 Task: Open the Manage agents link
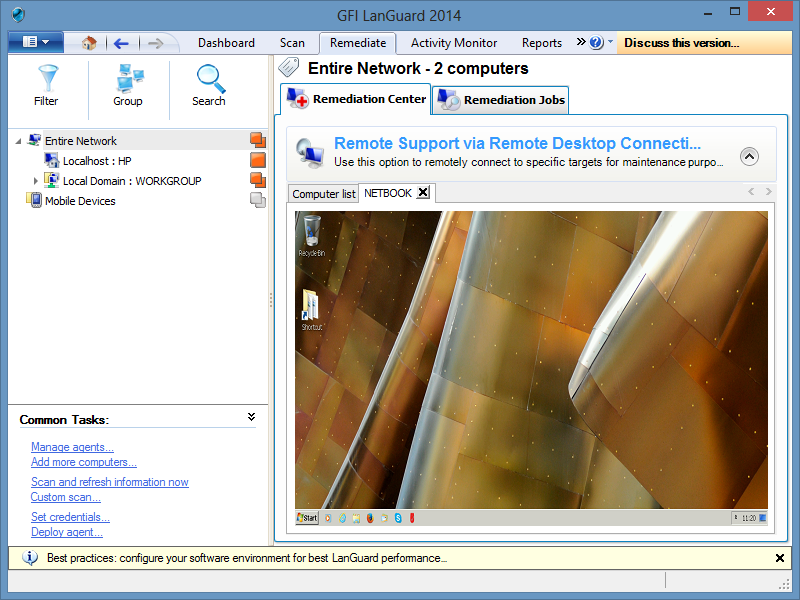pyautogui.click(x=72, y=447)
